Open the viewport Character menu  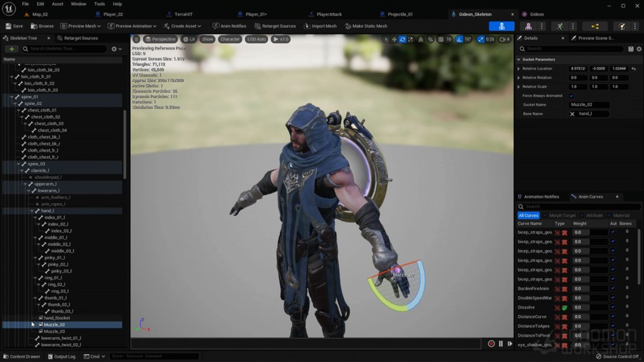[230, 39]
